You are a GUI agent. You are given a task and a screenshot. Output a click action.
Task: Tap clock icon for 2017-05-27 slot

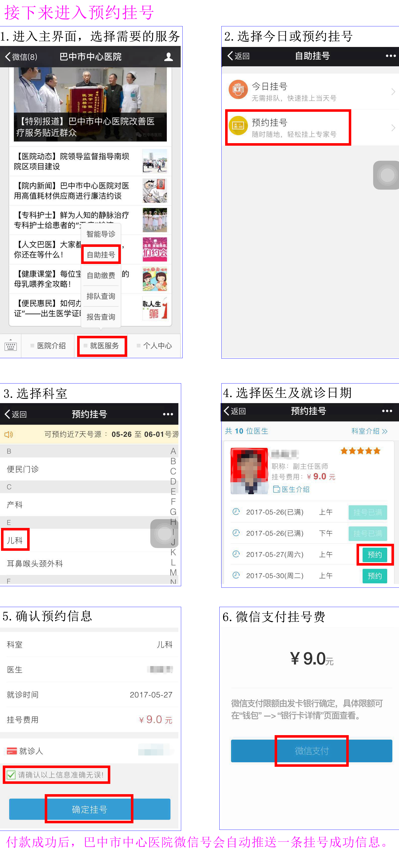236,554
